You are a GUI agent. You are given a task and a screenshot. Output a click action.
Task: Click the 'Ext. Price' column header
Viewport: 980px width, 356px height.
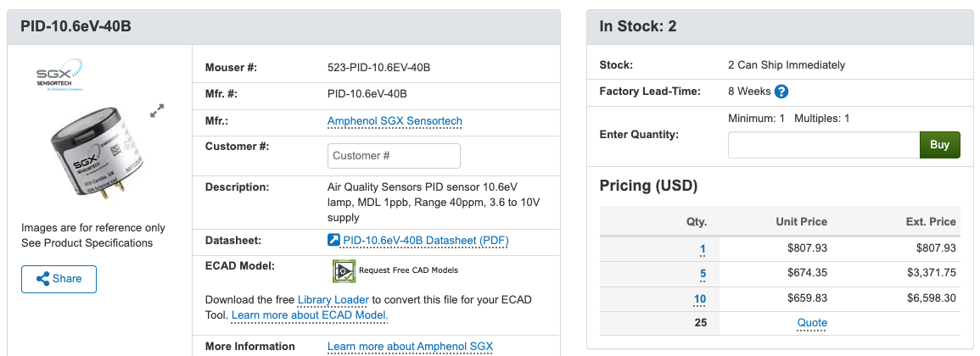tap(931, 222)
